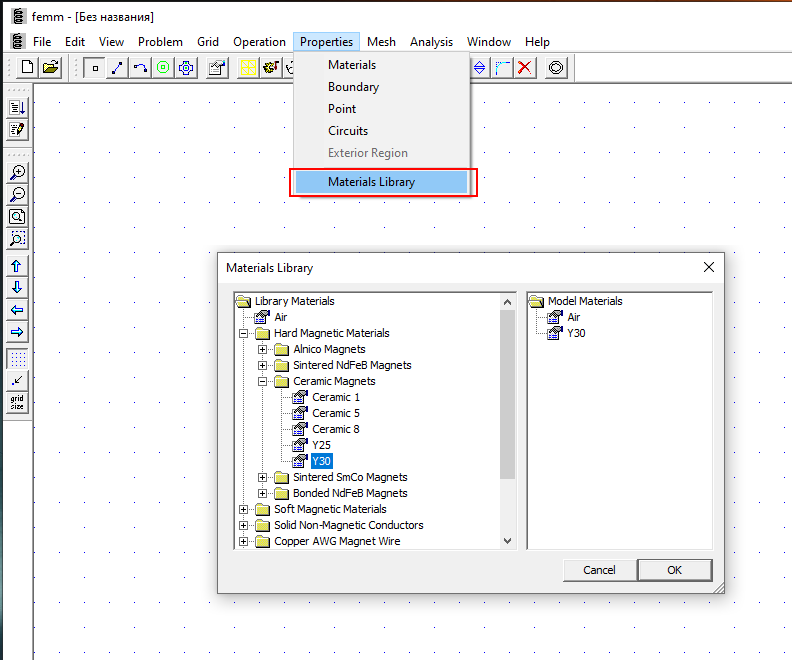This screenshot has width=792, height=660.
Task: Open the Analysis menu
Action: pos(431,42)
